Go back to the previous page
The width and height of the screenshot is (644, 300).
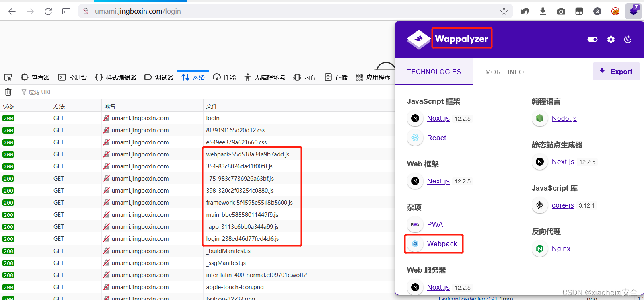click(x=12, y=11)
